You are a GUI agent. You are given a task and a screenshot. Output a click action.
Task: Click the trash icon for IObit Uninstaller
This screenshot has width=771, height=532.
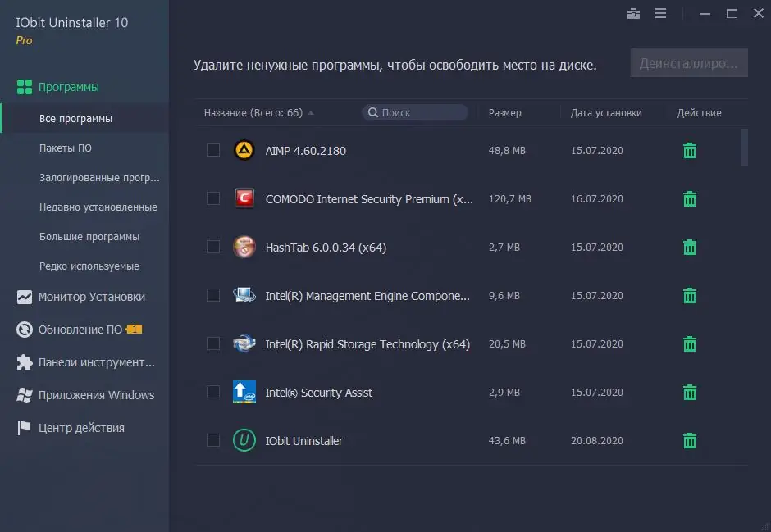pyautogui.click(x=688, y=440)
